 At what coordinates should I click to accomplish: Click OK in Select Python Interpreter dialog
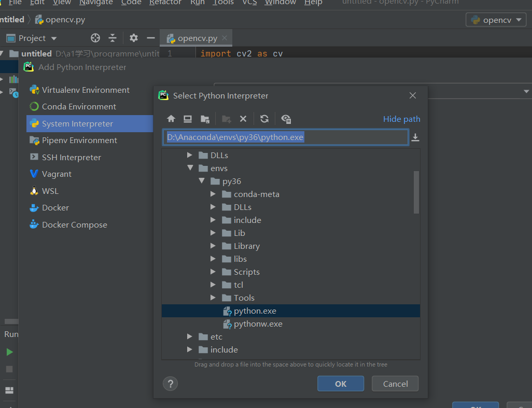coord(341,384)
